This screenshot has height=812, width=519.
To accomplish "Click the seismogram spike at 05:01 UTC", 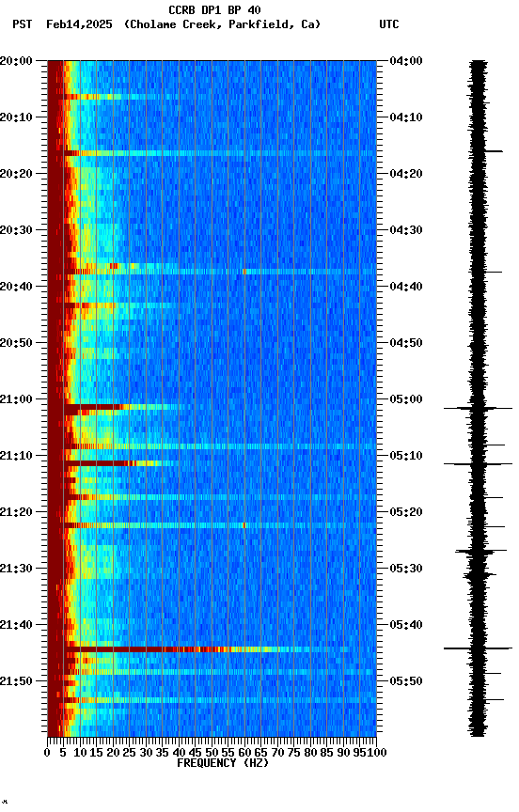I will click(478, 409).
